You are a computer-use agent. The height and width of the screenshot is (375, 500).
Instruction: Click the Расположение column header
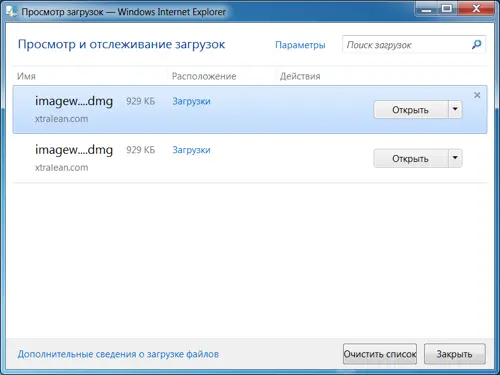tap(204, 76)
